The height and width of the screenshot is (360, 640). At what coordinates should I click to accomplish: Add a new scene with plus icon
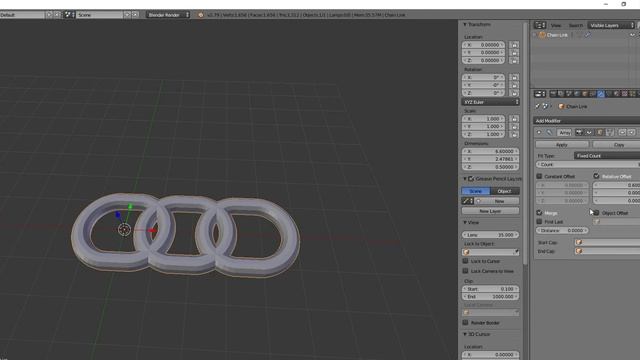pos(127,15)
